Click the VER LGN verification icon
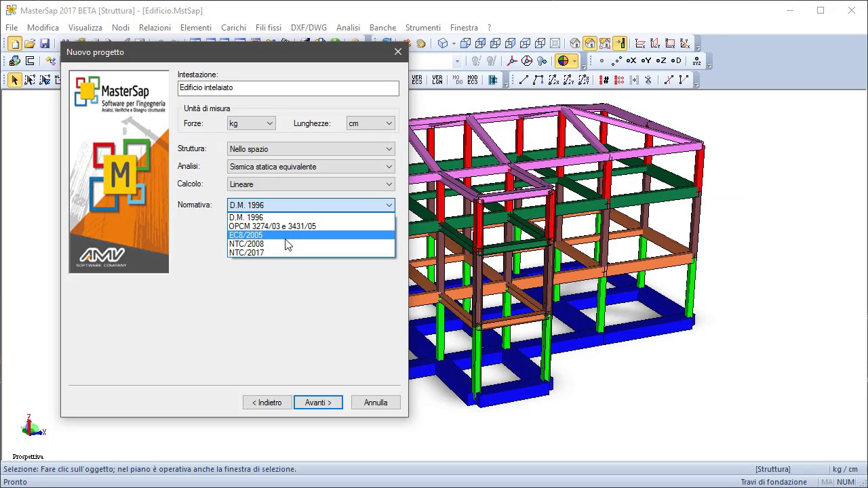Screen dimensions: 868x488 437,80
